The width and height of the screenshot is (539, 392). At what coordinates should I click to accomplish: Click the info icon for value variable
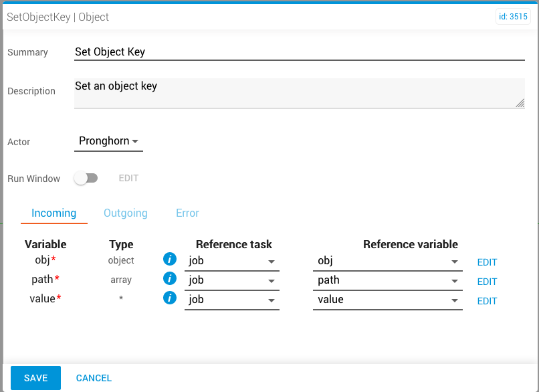click(170, 298)
